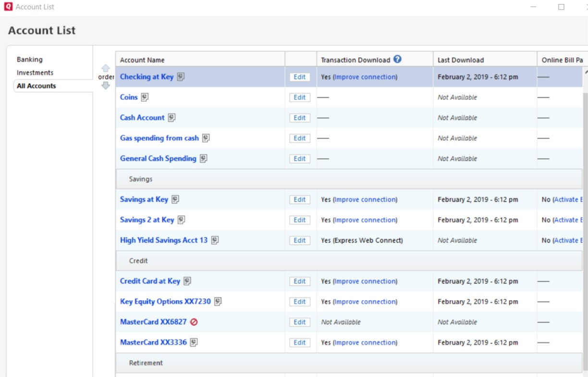588x377 pixels.
Task: Select the All Accounts tab
Action: 37,86
